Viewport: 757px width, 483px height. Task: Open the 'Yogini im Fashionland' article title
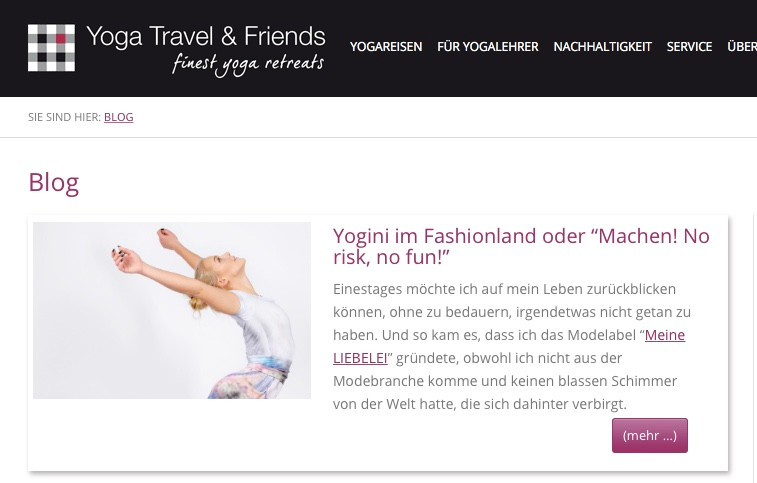[x=521, y=246]
